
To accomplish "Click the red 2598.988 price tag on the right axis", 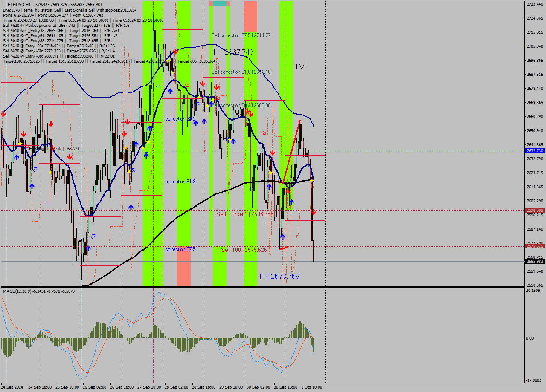I will [534, 210].
